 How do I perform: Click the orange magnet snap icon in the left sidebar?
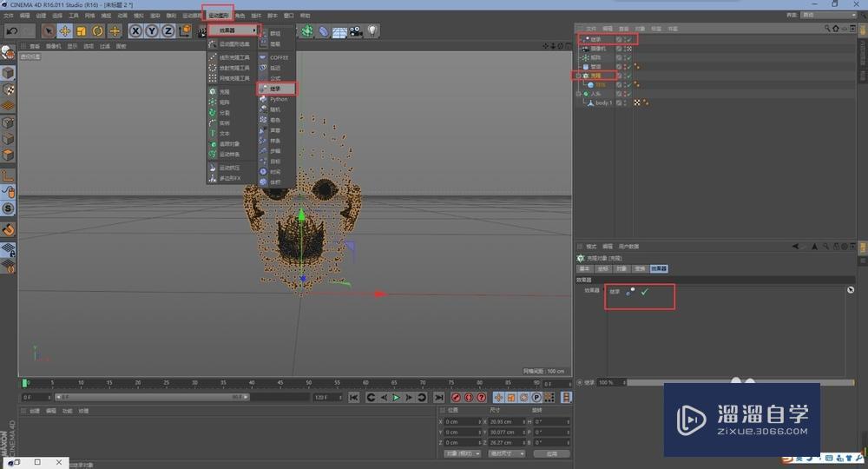pos(8,229)
